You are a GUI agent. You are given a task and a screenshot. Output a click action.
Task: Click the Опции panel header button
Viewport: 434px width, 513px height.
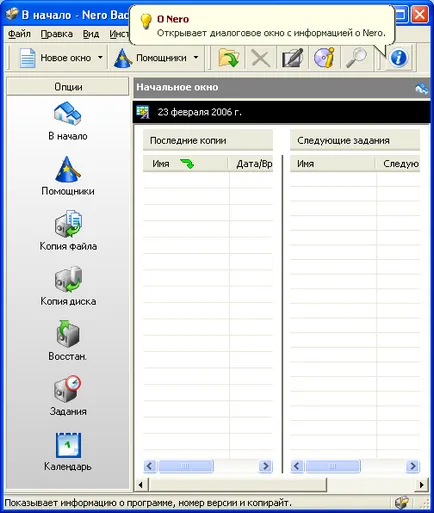[68, 87]
